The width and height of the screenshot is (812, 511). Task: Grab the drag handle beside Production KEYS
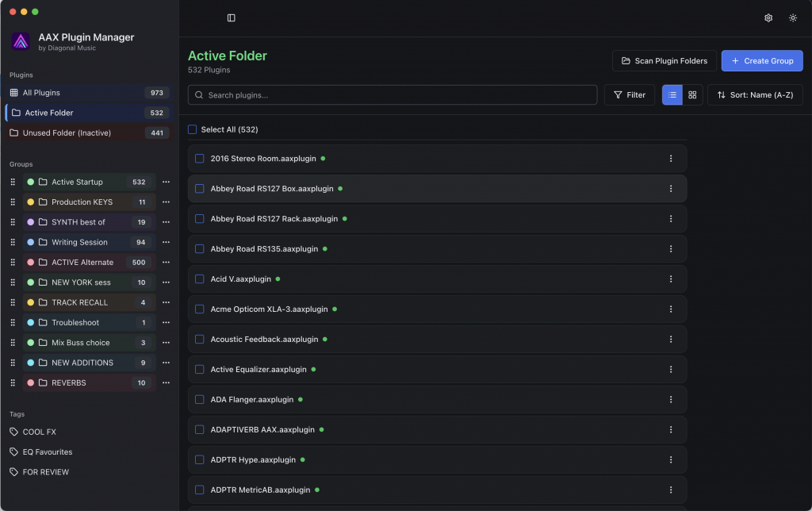(x=13, y=202)
